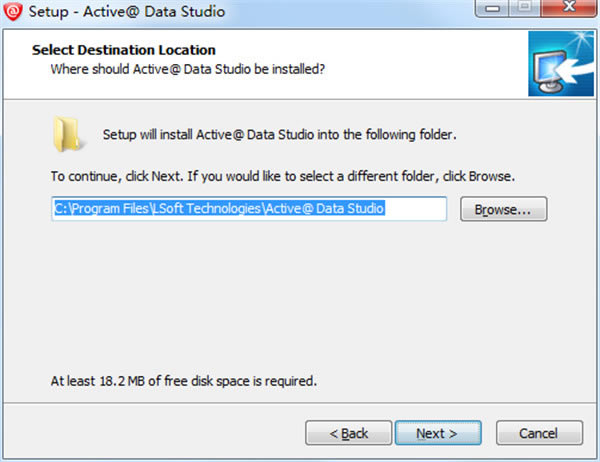Screen dimensions: 600x462
Task: Proceed by pressing Next
Action: click(436, 433)
